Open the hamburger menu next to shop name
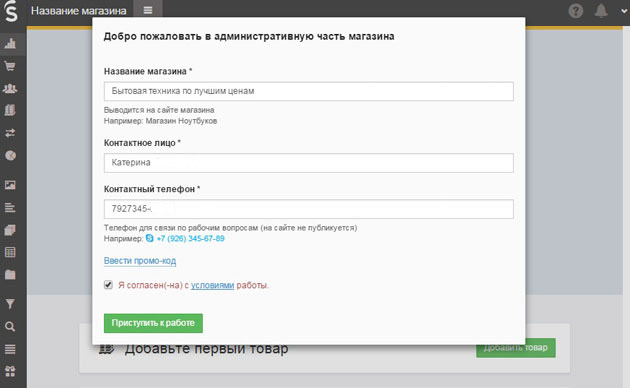The height and width of the screenshot is (388, 630). pyautogui.click(x=148, y=10)
